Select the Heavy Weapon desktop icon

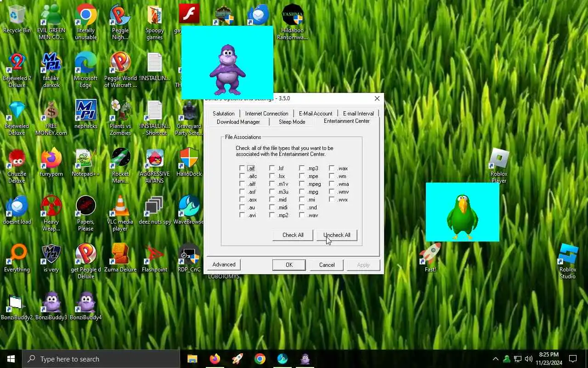(x=51, y=213)
